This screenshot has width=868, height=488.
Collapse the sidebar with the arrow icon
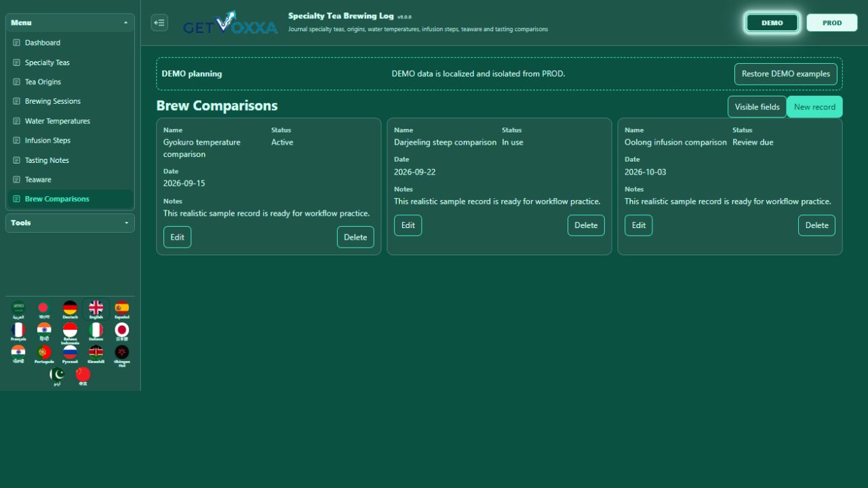[159, 22]
